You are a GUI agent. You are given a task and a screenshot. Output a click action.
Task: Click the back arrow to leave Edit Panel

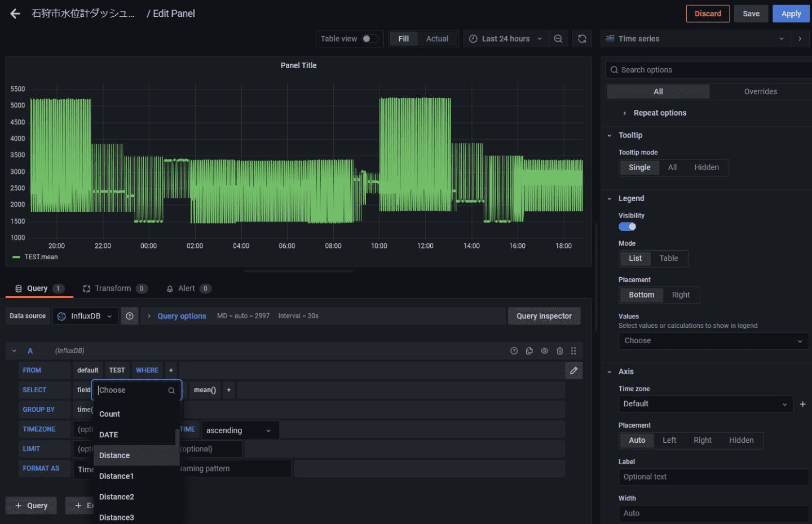point(15,14)
